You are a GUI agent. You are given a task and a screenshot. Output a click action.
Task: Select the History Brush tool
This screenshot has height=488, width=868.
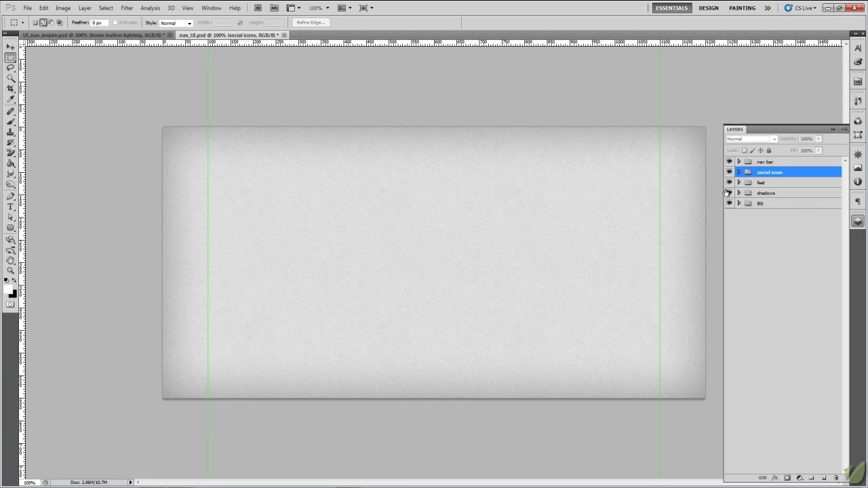pos(11,143)
